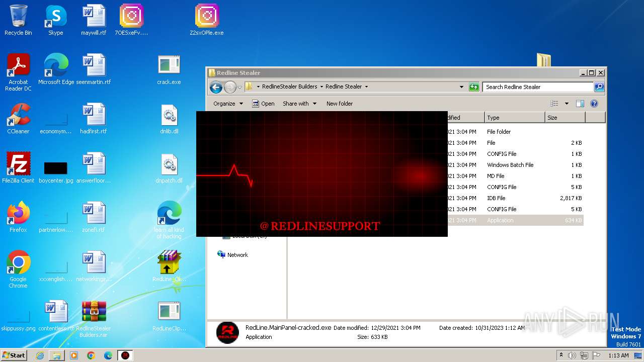This screenshot has width=644, height=362.
Task: Go back with the Explorer Back arrow
Action: pos(216,87)
